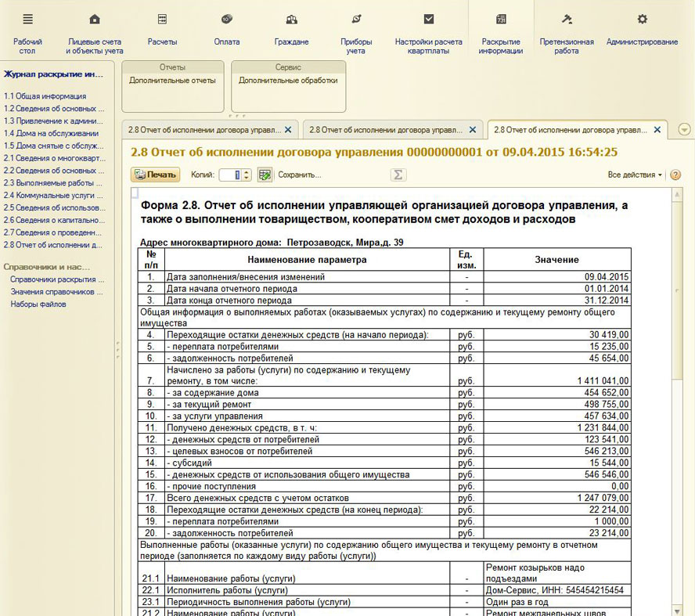The image size is (695, 616).
Task: Close the first 2.8 Отчет tab
Action: (x=288, y=130)
